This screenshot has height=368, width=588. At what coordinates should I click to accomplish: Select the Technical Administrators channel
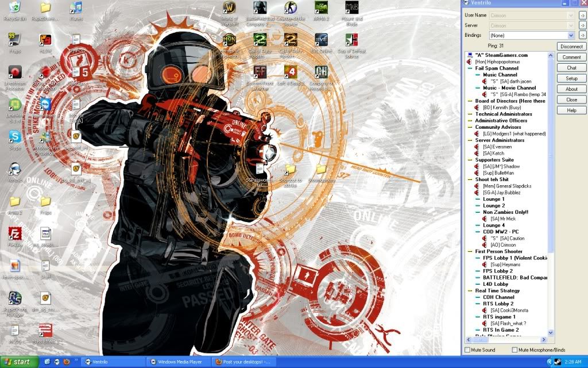point(504,114)
